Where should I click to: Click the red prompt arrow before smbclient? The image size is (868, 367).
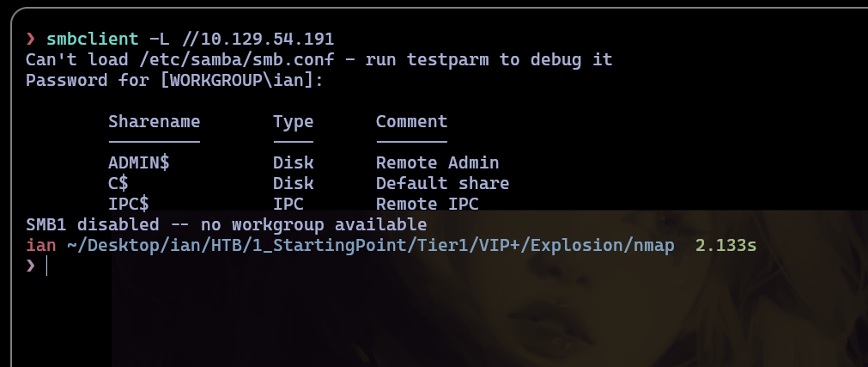(30, 39)
